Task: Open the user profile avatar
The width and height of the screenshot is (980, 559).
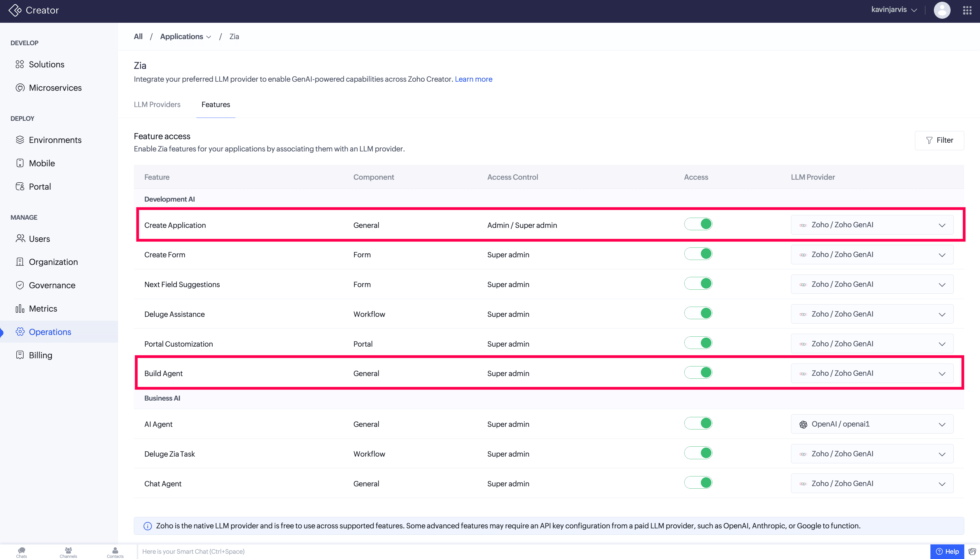Action: pos(942,11)
